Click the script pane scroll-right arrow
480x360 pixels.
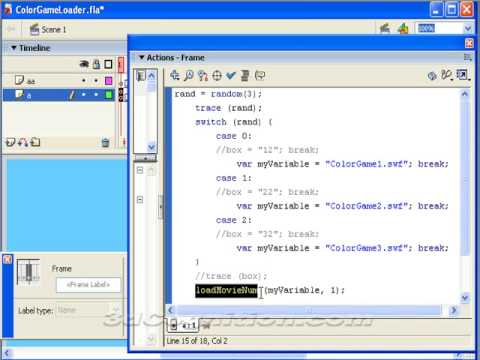pos(453,310)
